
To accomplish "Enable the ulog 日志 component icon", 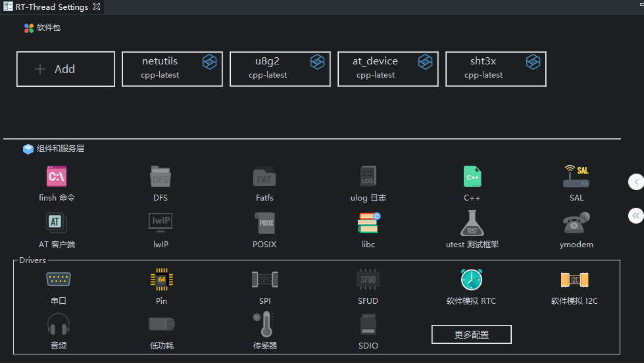I will point(368,177).
